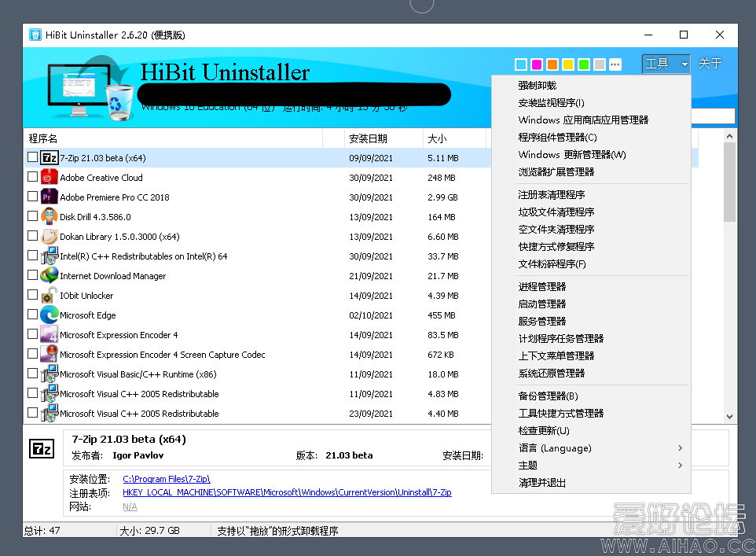Click the Disk Drill icon in the list
756x556 pixels.
[49, 216]
